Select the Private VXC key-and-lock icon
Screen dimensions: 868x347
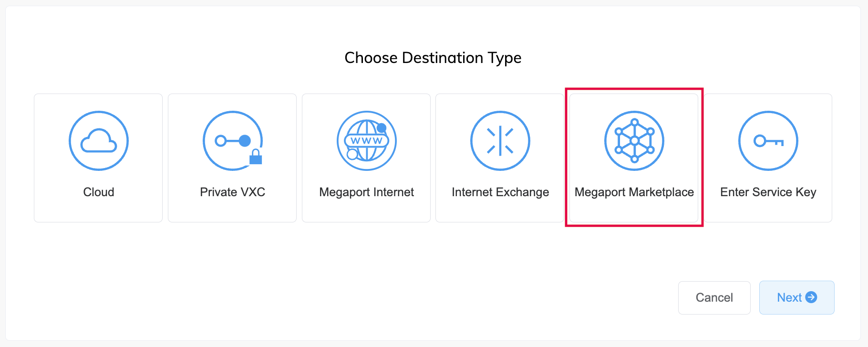coord(232,140)
